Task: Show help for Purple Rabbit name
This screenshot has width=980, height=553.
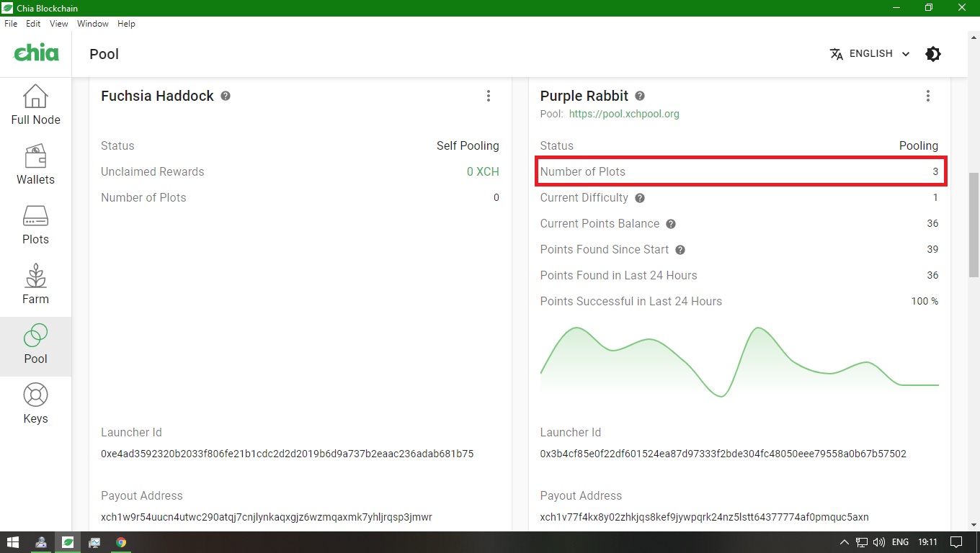Action: [x=640, y=96]
